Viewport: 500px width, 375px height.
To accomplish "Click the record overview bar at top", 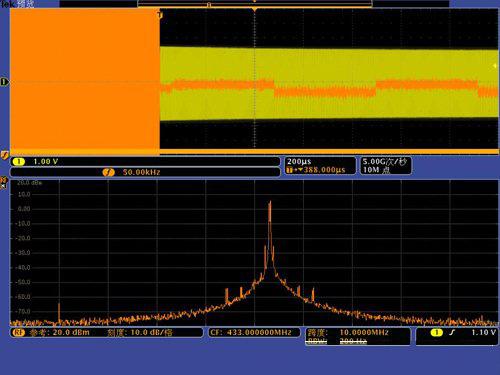I will [255, 4].
